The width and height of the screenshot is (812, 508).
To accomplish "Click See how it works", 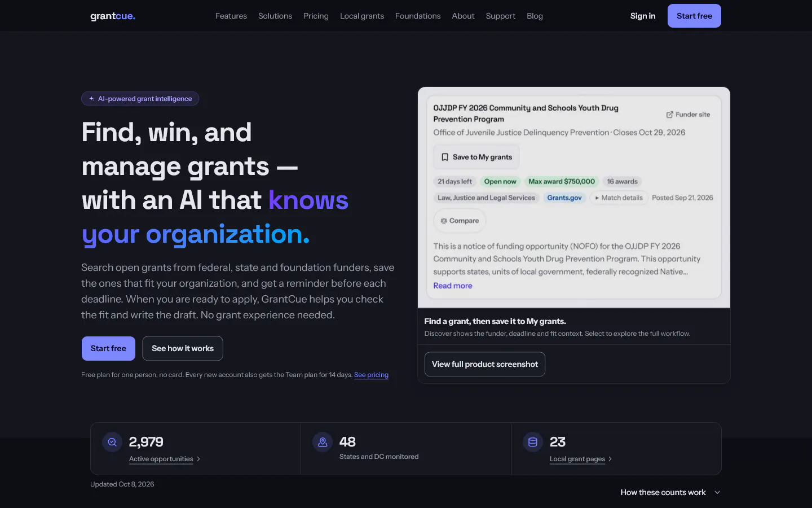I will click(x=183, y=348).
